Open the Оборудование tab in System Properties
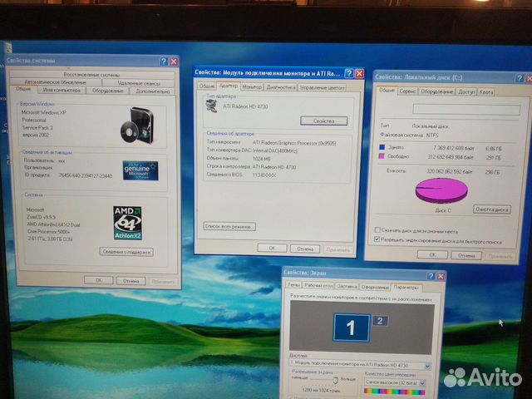Viewport: 532px width, 399px height. click(x=107, y=91)
